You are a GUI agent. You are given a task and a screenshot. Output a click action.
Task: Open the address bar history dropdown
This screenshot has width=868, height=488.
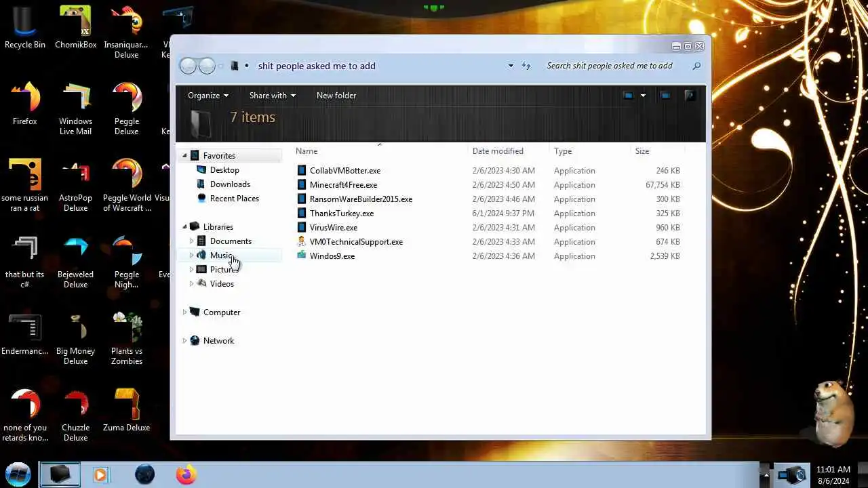point(511,66)
